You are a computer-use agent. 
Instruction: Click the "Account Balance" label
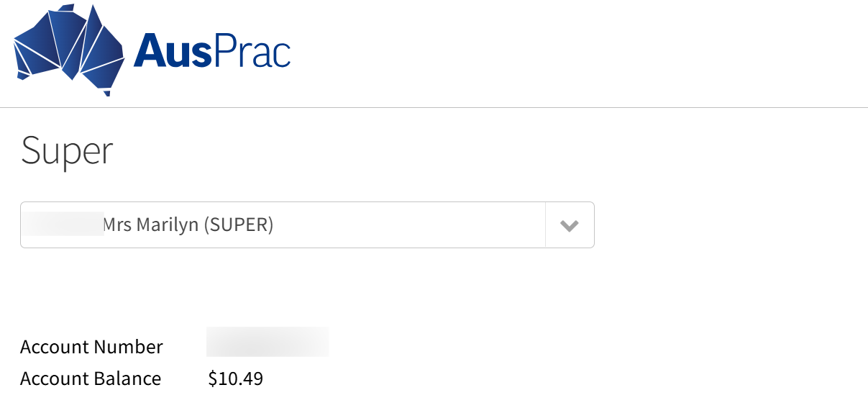[91, 378]
